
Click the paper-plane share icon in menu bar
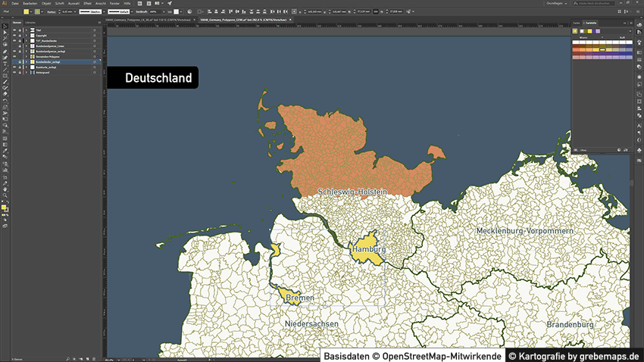point(170,4)
